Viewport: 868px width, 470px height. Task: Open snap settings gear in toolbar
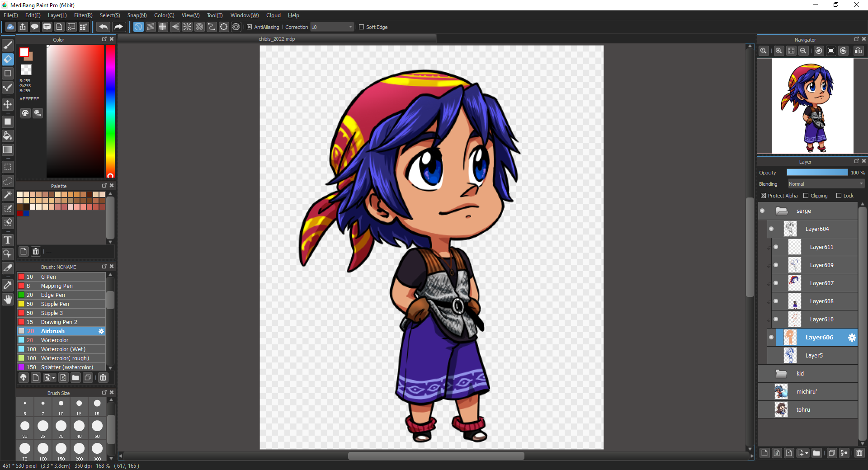pos(236,27)
